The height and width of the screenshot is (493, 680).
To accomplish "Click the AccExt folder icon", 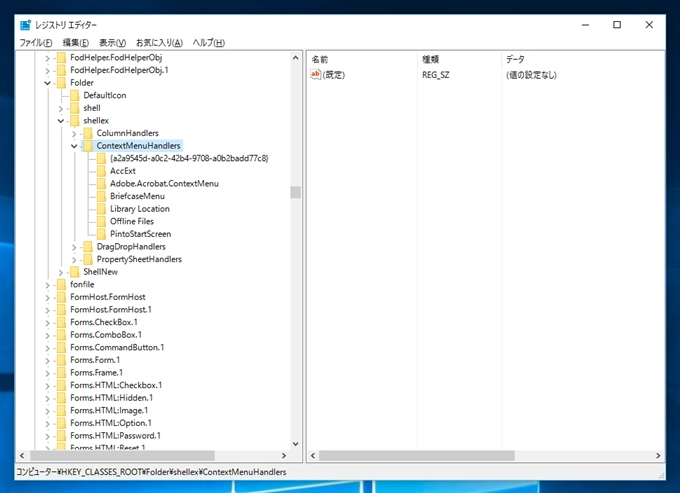I will tap(101, 171).
